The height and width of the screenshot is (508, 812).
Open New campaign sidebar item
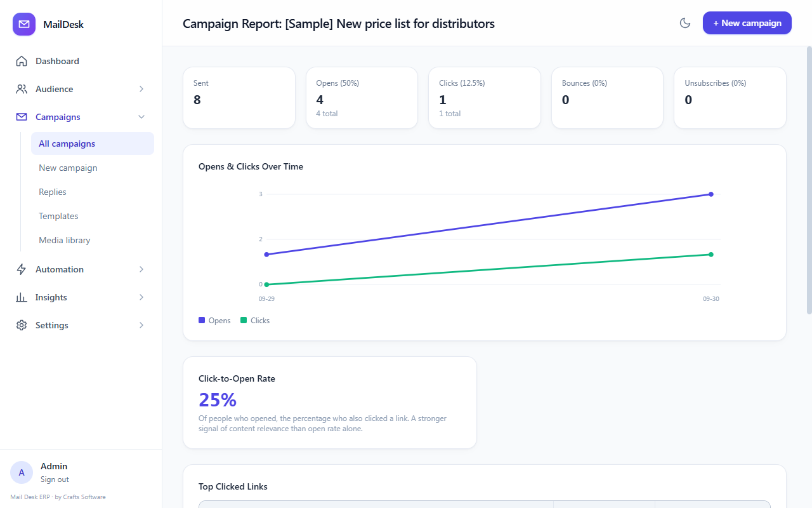coord(93,168)
